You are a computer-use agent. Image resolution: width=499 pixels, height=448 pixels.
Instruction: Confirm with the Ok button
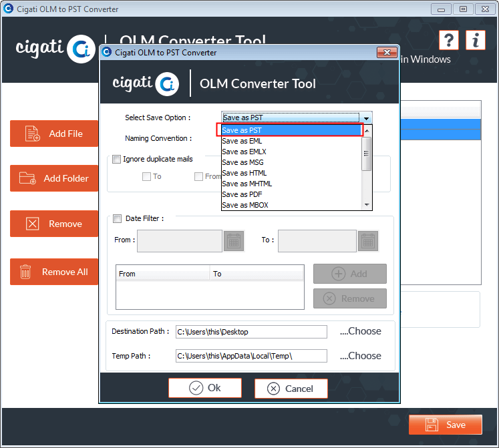point(205,388)
